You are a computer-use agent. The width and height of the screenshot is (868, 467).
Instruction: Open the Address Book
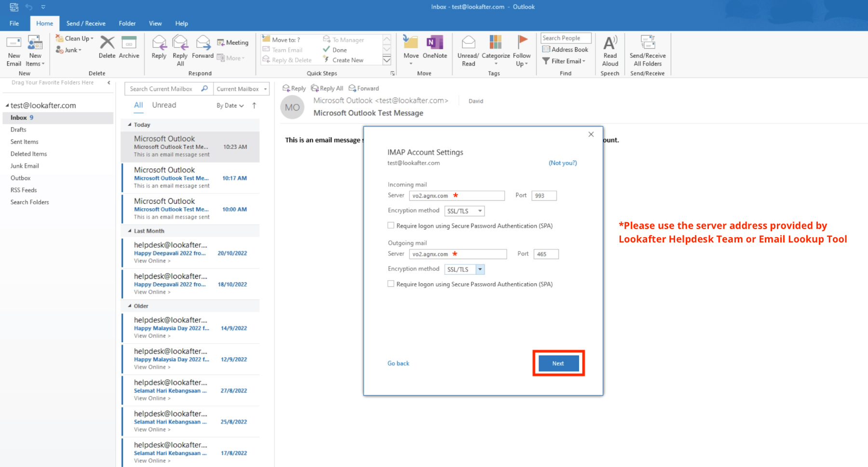click(565, 50)
